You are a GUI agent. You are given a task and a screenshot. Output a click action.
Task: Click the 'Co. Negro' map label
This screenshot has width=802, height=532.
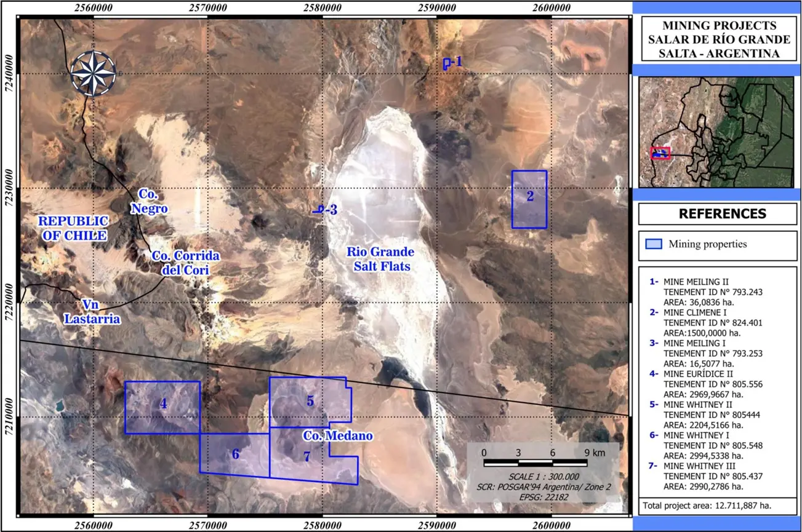[x=149, y=200]
